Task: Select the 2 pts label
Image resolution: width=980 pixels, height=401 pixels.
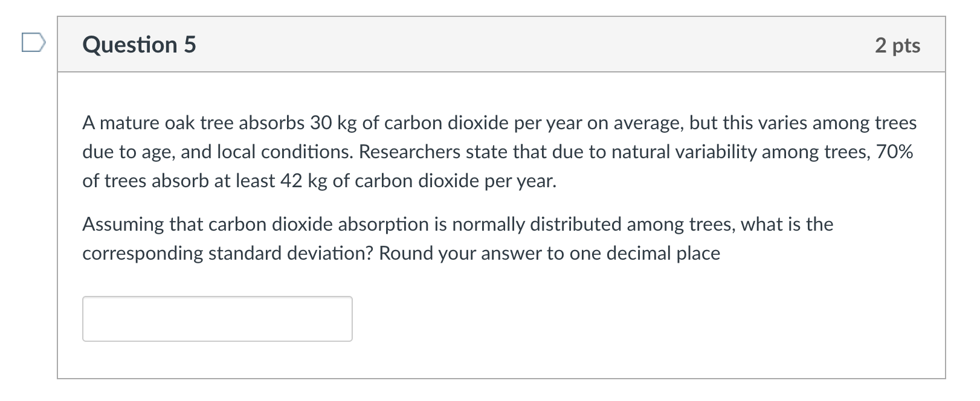Action: click(898, 45)
